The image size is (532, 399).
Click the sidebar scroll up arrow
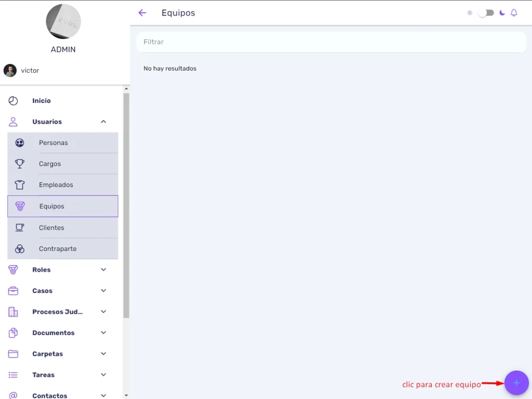[126, 88]
